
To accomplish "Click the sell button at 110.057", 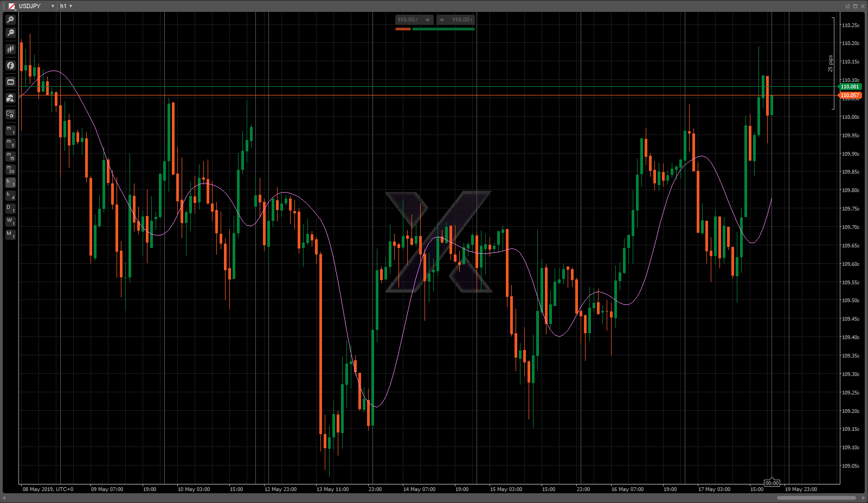I will (x=414, y=20).
